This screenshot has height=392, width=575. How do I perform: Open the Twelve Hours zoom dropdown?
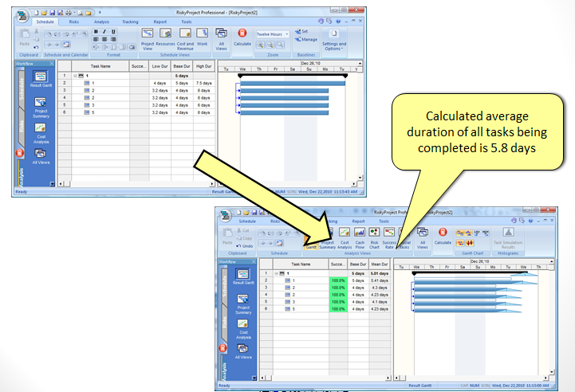pyautogui.click(x=273, y=34)
